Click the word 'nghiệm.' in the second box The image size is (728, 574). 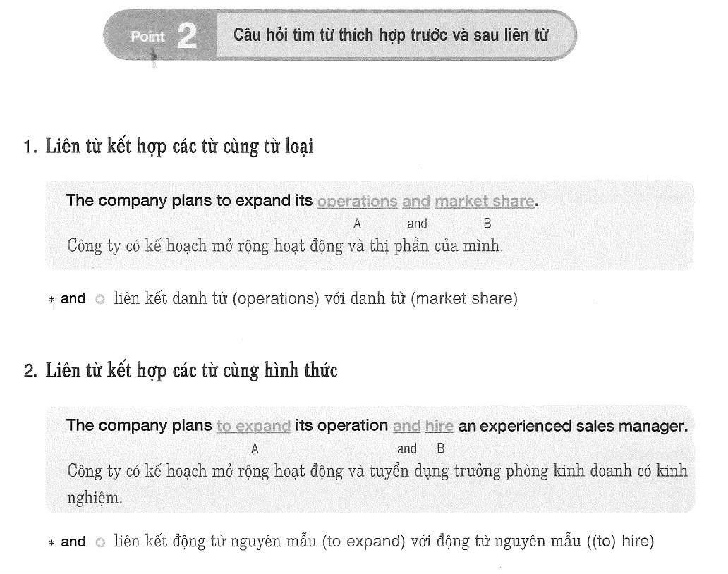pos(95,498)
